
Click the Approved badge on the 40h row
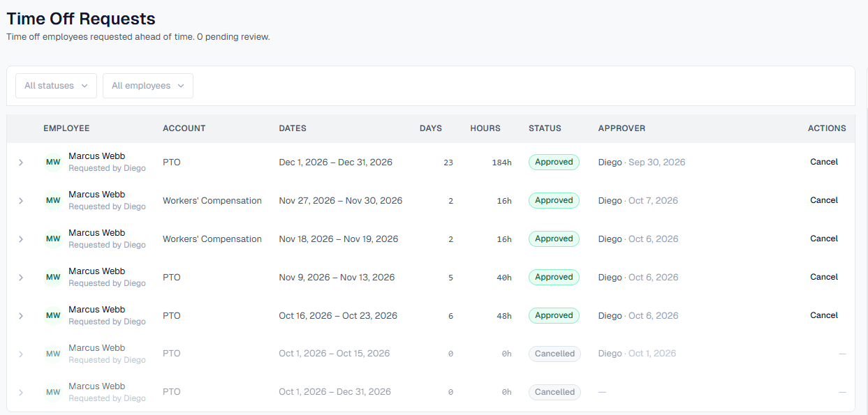554,277
